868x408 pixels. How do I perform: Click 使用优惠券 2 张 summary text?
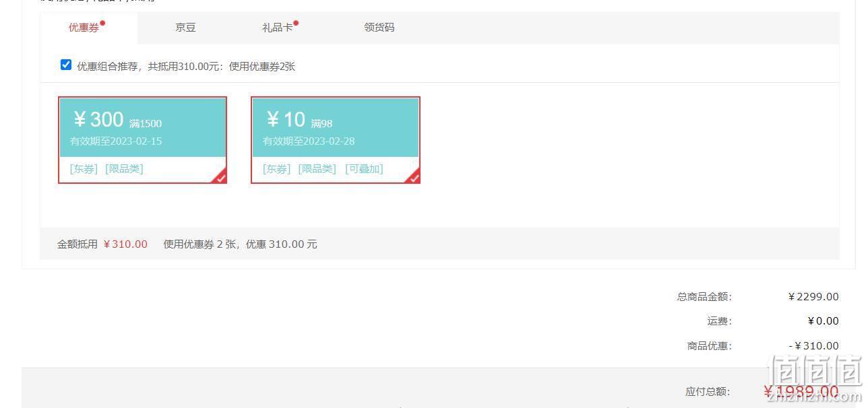tap(201, 244)
